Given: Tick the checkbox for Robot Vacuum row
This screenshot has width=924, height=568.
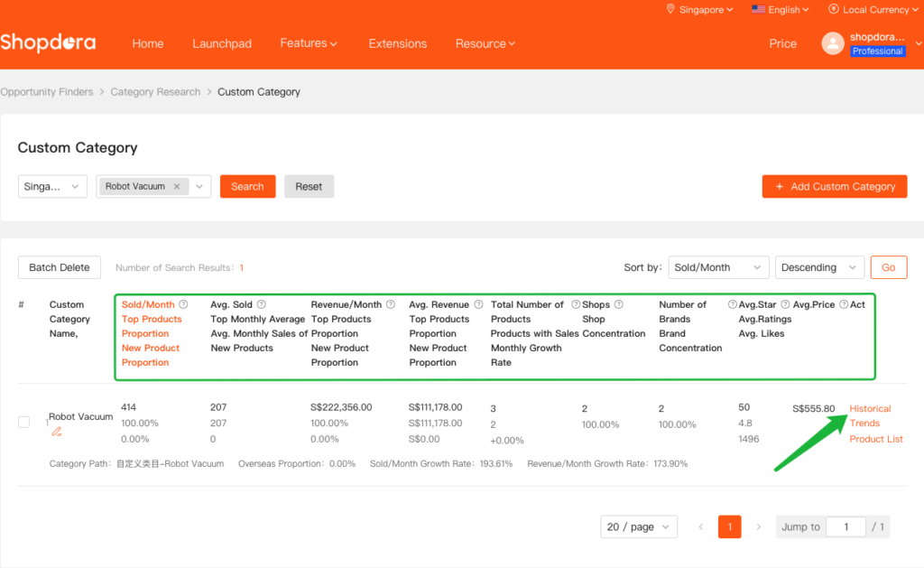Looking at the screenshot, I should pos(24,423).
